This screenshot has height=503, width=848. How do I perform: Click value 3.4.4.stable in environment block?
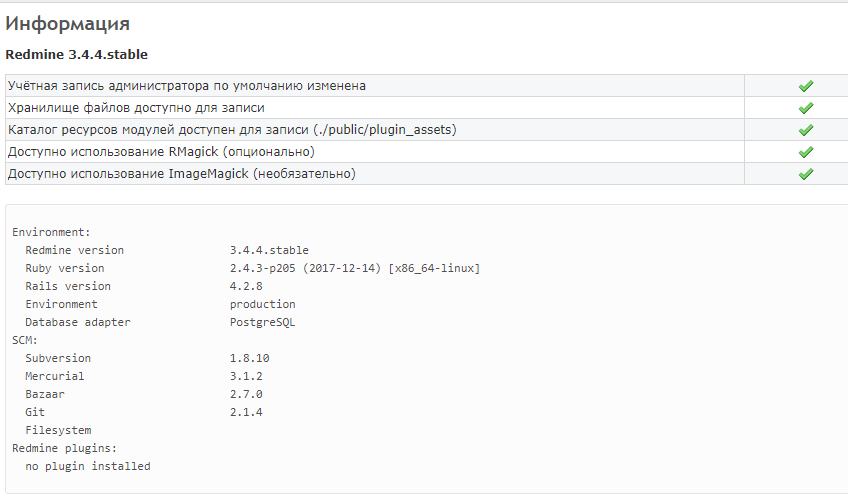coord(269,250)
